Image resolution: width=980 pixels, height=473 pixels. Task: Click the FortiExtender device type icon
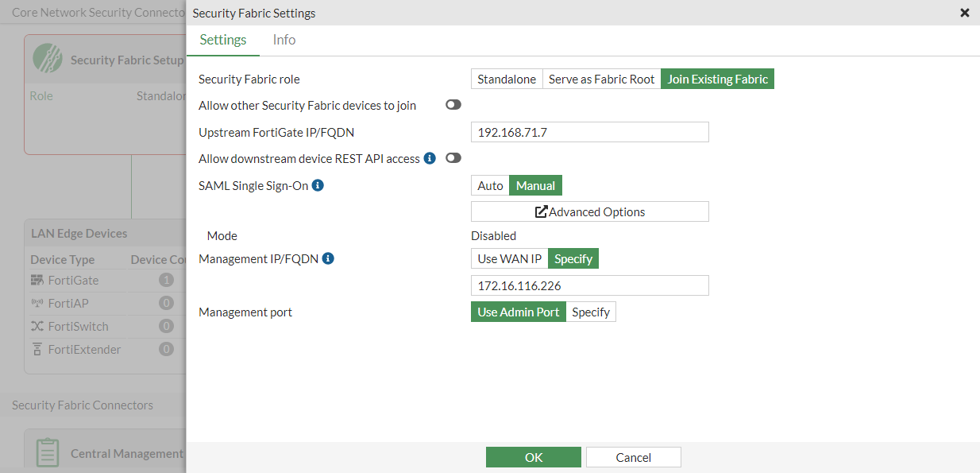[x=37, y=349]
